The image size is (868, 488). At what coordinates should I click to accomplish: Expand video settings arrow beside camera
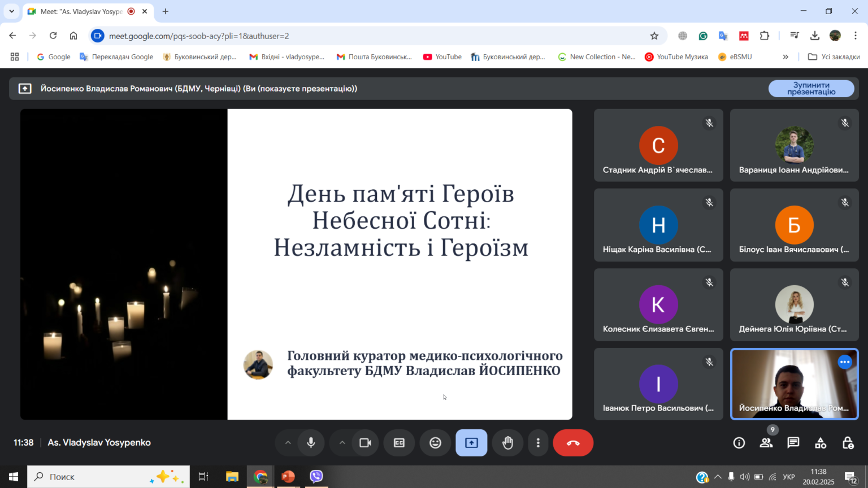(x=342, y=443)
